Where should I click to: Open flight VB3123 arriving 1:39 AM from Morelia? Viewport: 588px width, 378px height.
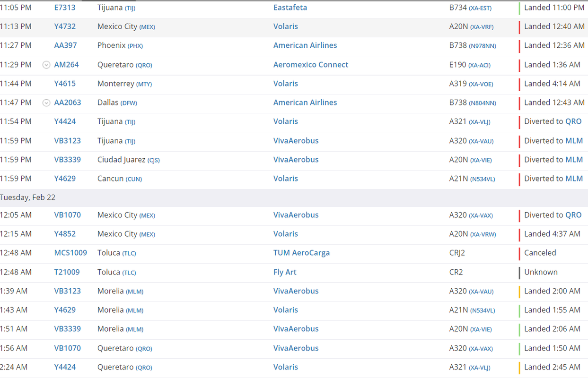[67, 291]
